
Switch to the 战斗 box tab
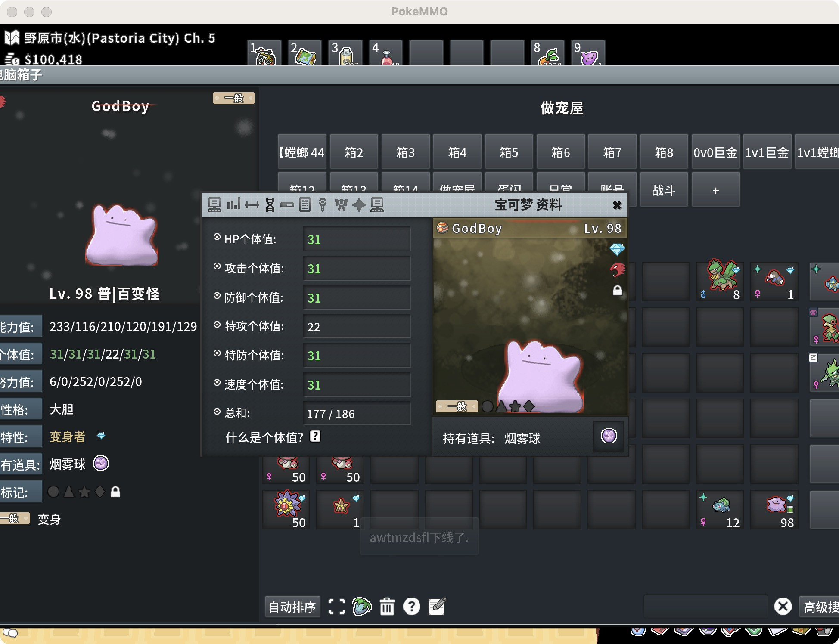[664, 190]
